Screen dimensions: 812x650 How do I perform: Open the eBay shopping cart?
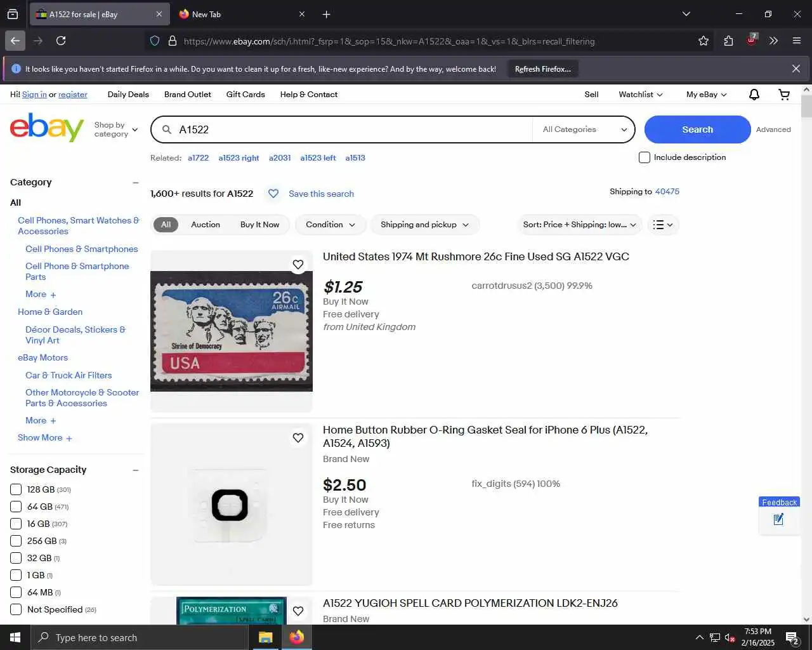[x=785, y=95]
